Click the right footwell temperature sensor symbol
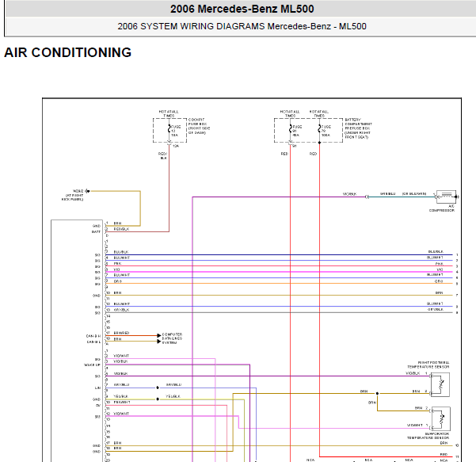The width and height of the screenshot is (476, 462). pos(440,384)
